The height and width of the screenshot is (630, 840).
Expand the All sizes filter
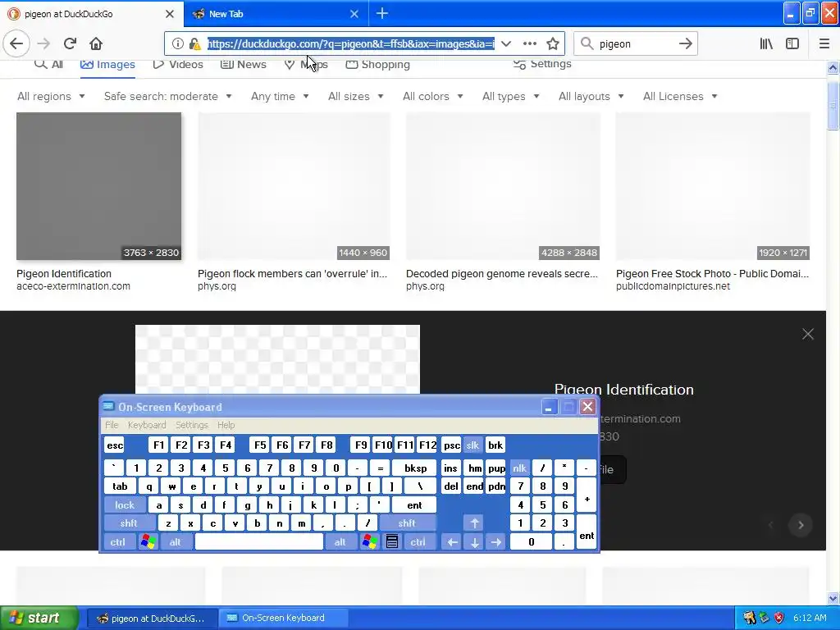pos(356,97)
